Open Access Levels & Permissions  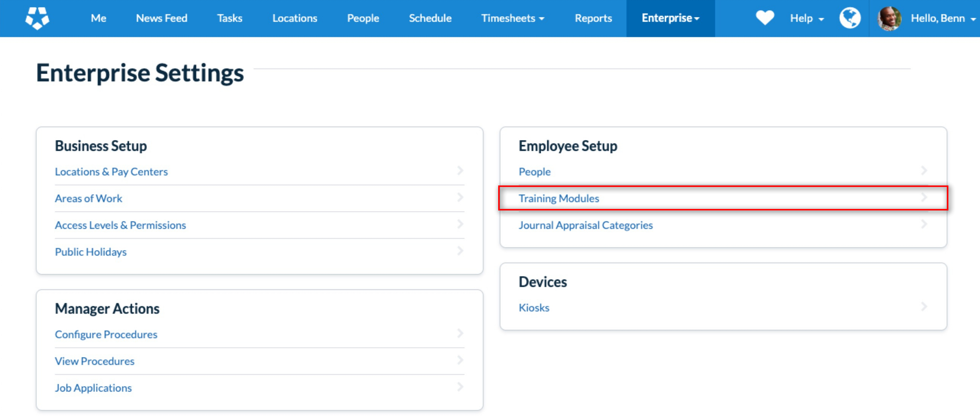tap(120, 225)
